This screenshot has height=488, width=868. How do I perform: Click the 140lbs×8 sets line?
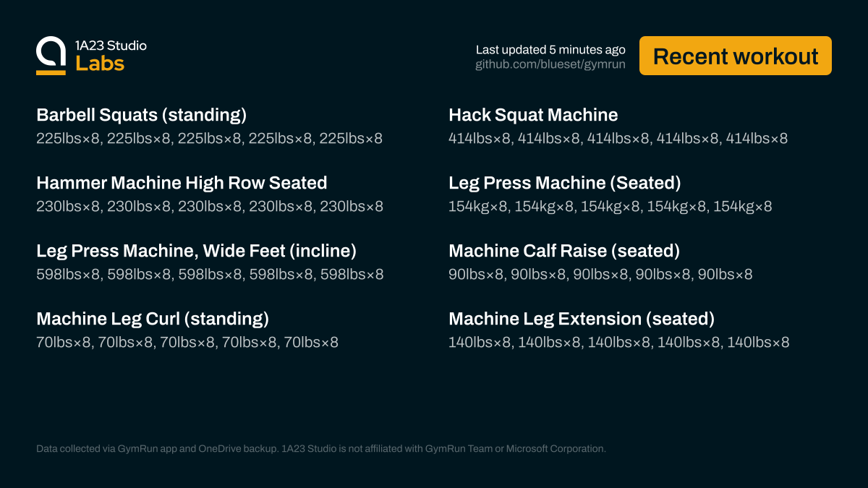618,342
